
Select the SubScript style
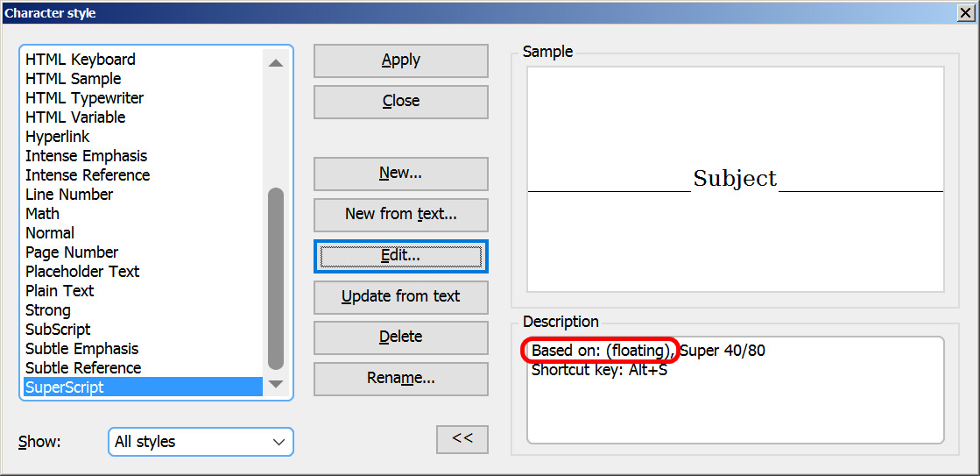click(58, 330)
